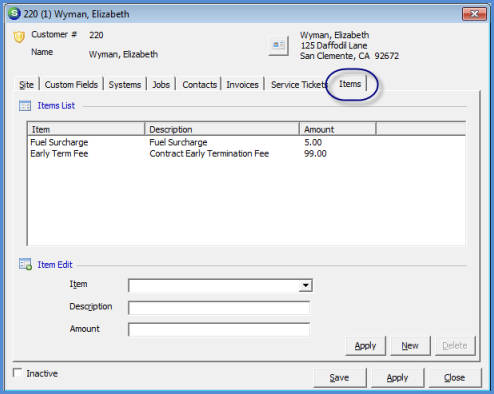Viewport: 494px width, 394px height.
Task: Expand the Item dropdown arrow
Action: click(x=305, y=286)
